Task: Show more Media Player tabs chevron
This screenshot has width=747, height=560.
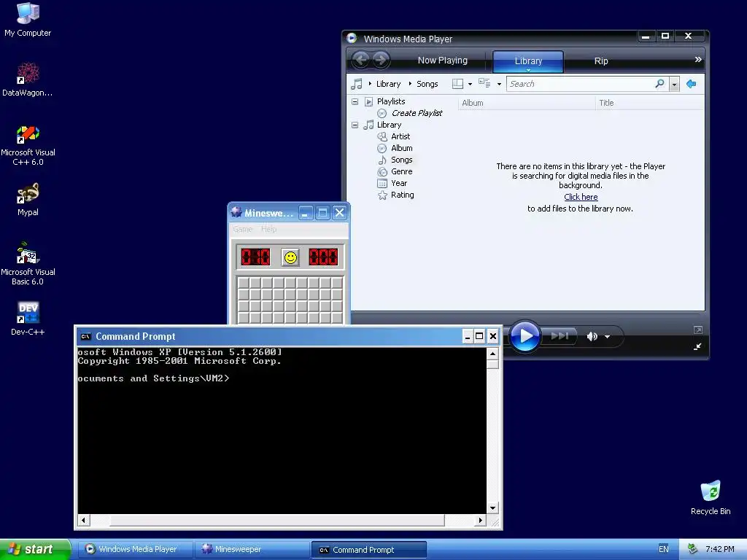Action: click(x=698, y=60)
